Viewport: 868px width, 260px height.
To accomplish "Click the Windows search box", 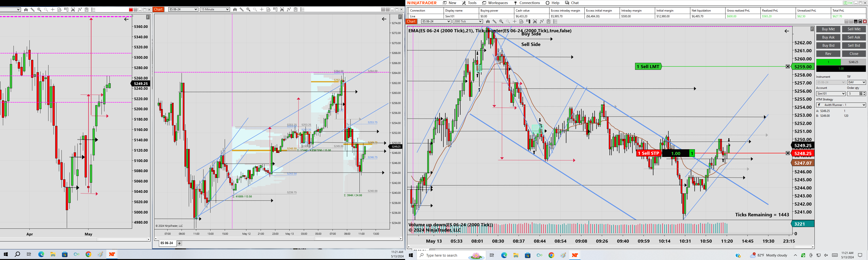I will tap(452, 255).
